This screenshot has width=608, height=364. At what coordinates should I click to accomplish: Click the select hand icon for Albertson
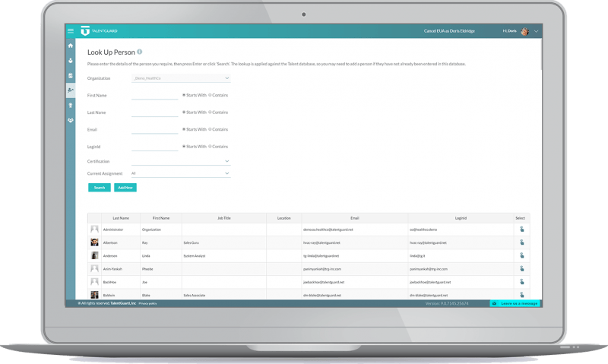click(x=521, y=242)
